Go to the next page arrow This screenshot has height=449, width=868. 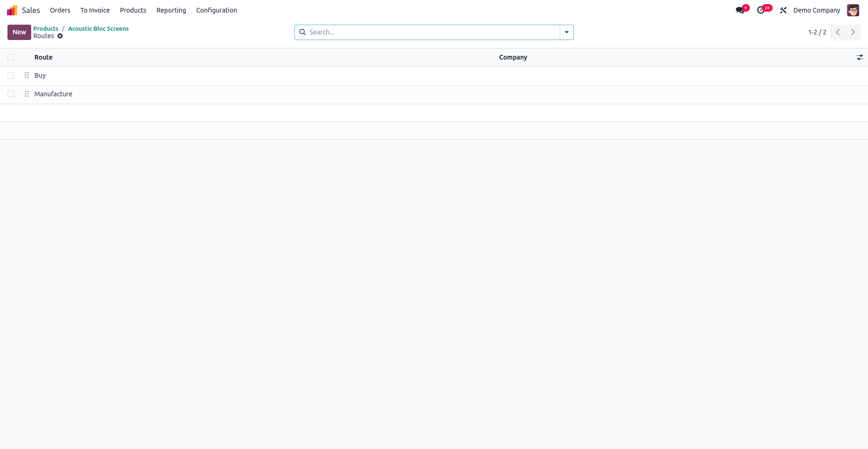coord(853,32)
